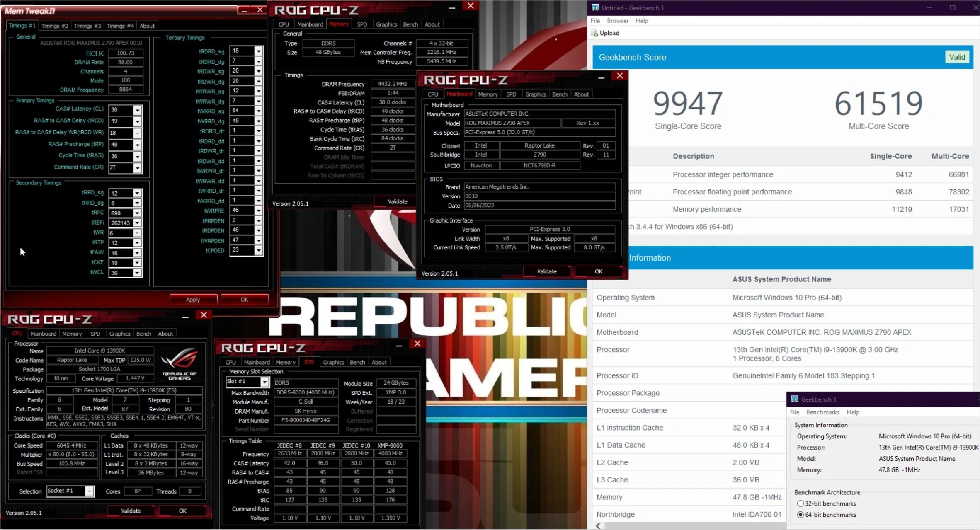Open tRFC value dropdown
980x530 pixels.
pos(137,213)
